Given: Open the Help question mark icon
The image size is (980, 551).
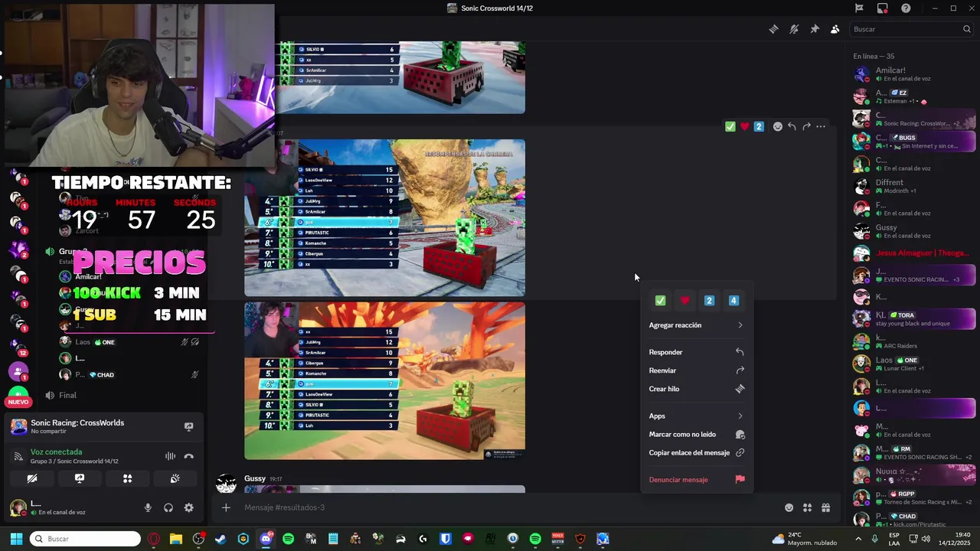Looking at the screenshot, I should tap(906, 8).
